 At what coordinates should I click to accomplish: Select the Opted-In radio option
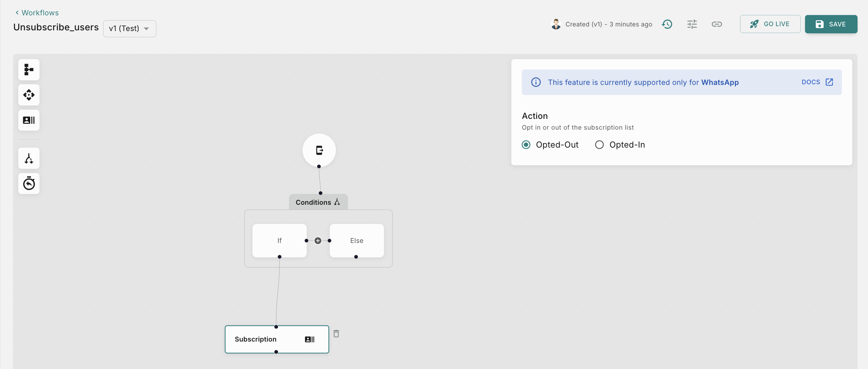click(x=599, y=145)
